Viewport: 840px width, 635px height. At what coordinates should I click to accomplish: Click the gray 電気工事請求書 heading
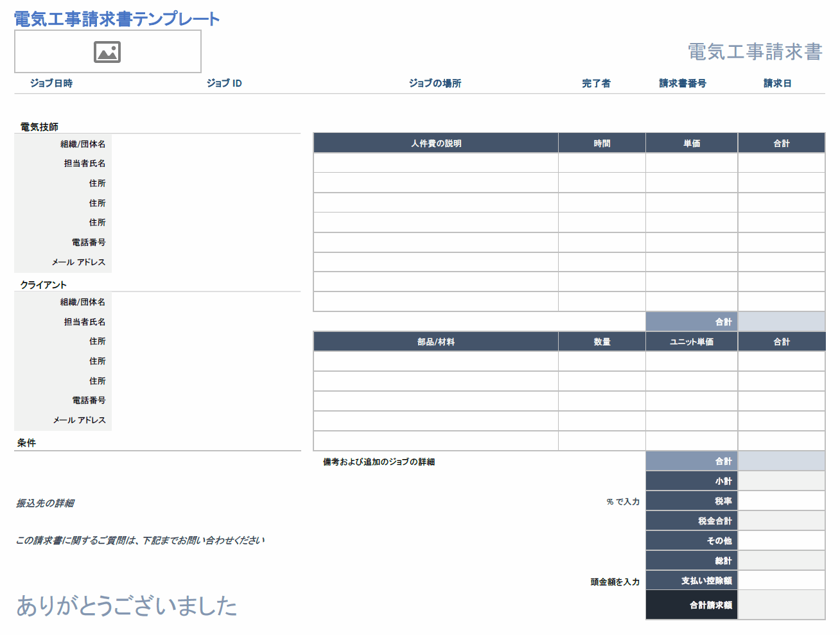[755, 51]
